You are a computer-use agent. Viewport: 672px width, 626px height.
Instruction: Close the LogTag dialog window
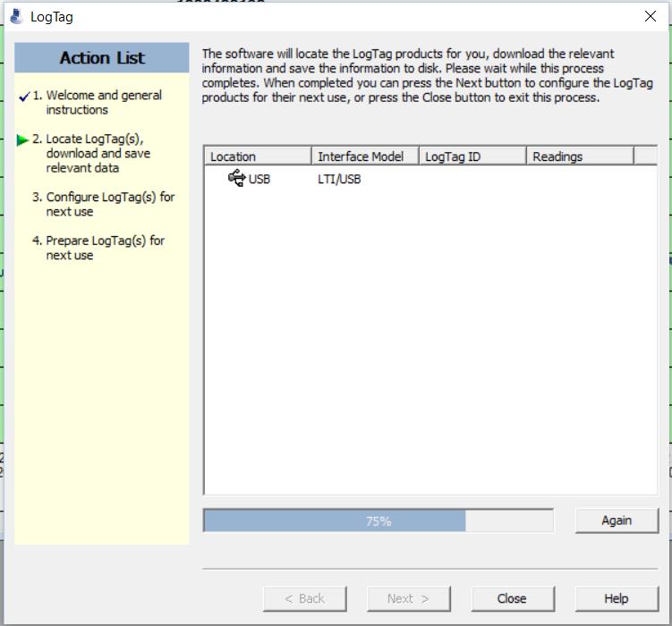click(x=651, y=16)
